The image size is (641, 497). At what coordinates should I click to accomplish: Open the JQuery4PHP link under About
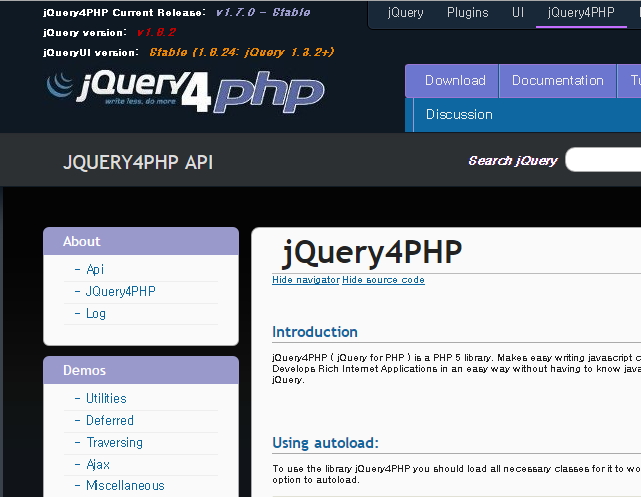click(121, 291)
